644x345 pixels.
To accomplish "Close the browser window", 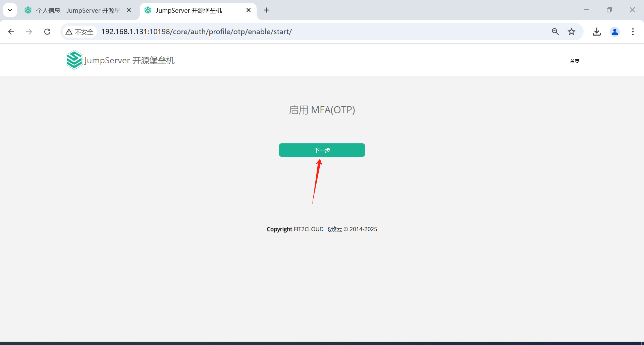I will [x=632, y=10].
